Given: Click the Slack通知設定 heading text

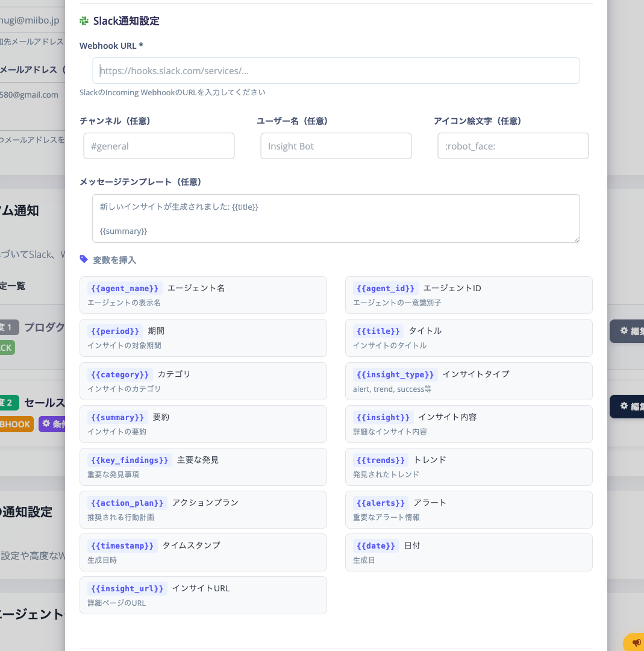Looking at the screenshot, I should pos(126,20).
